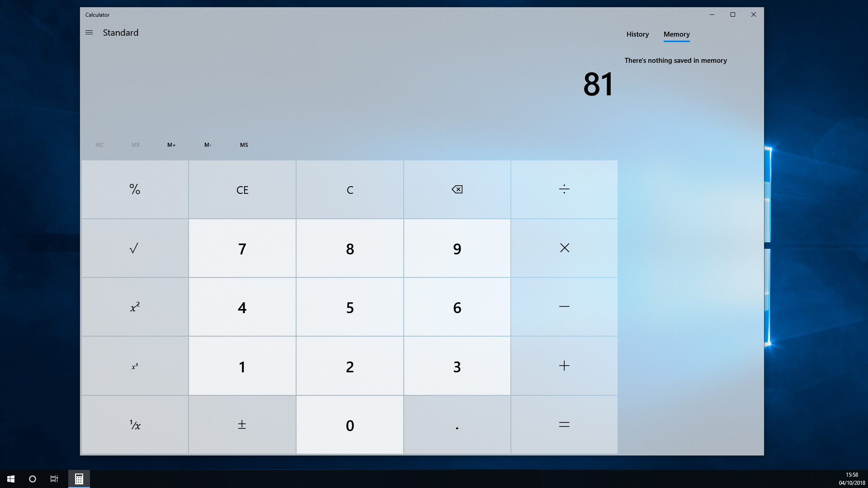Toggle the M- (memory subtract) control

208,145
